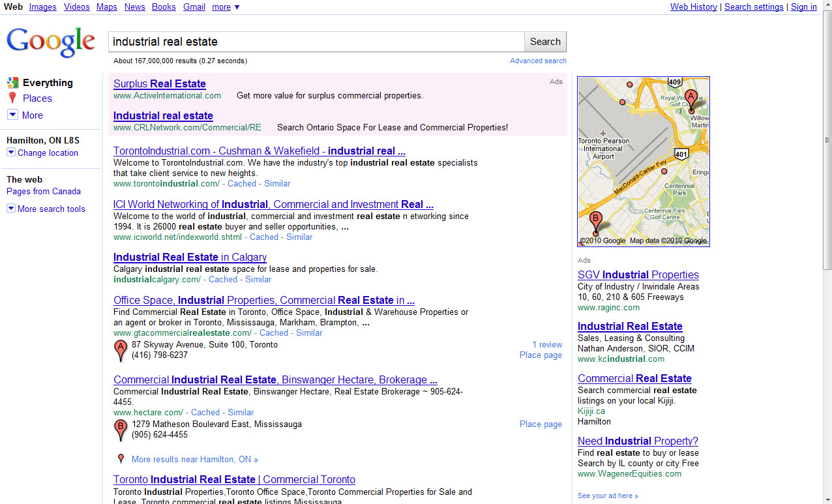Open More results near Hamilton, ON

(x=195, y=459)
